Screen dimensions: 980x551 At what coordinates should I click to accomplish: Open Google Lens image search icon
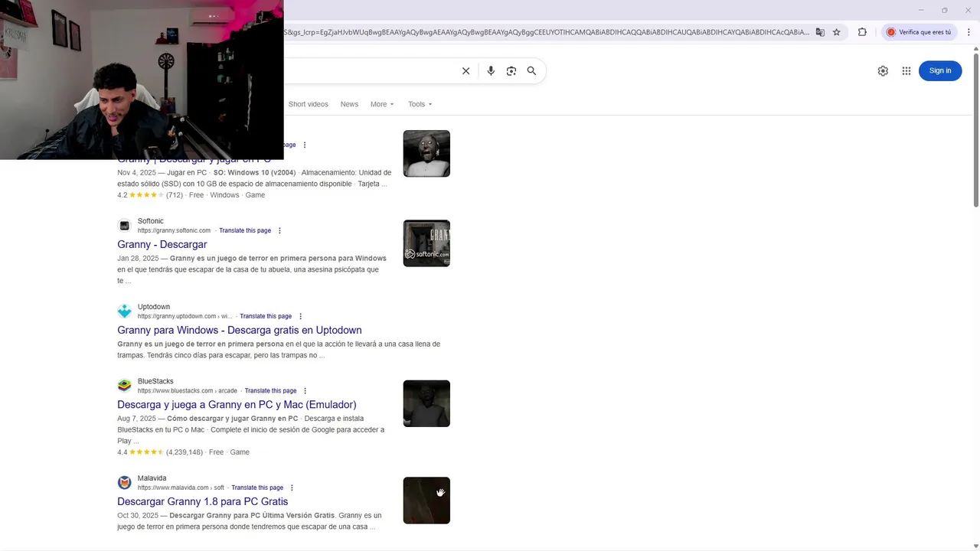tap(511, 71)
